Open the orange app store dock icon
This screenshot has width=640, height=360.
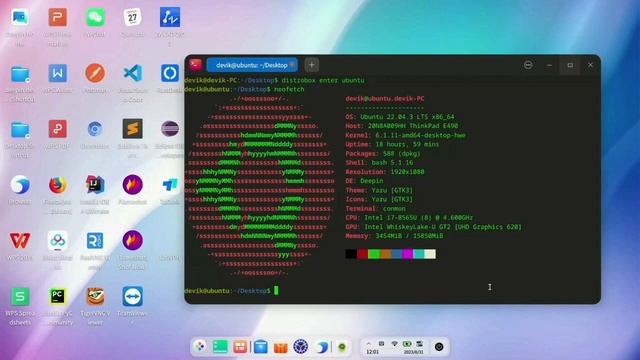pyautogui.click(x=280, y=347)
